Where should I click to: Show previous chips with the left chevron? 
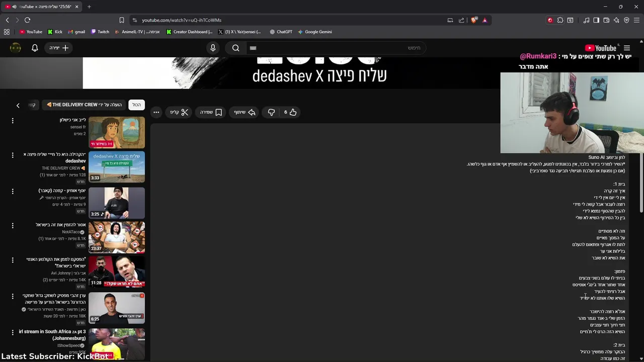(x=18, y=105)
